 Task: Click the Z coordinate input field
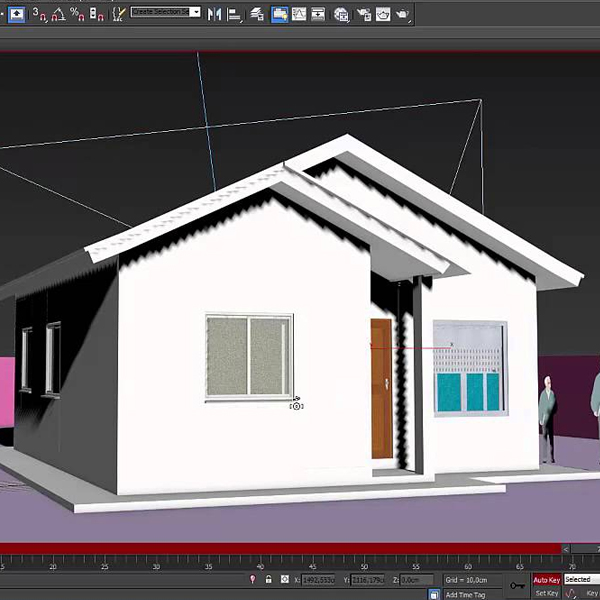tap(417, 579)
